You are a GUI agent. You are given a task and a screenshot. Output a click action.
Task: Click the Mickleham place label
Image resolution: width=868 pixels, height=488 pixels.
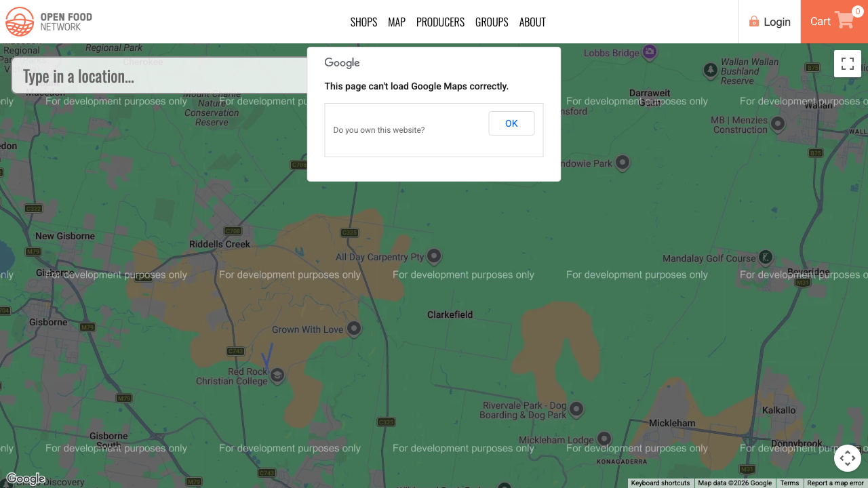(672, 423)
